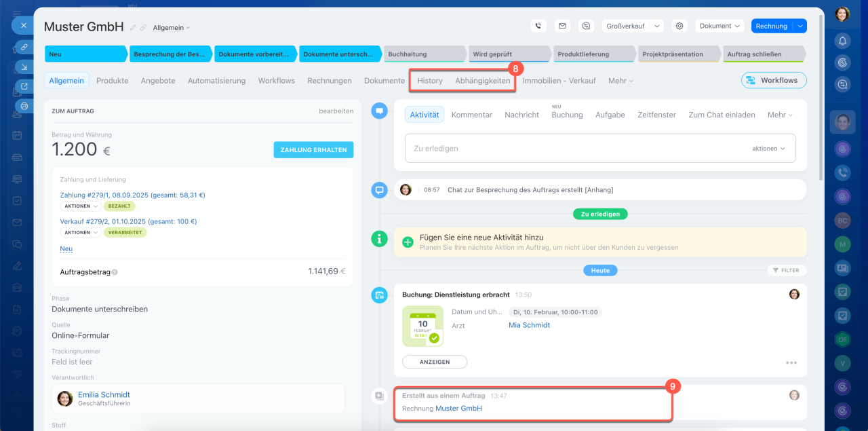Open the aktionen dropdown in activity field
Viewport: 868px width, 431px height.
[768, 148]
